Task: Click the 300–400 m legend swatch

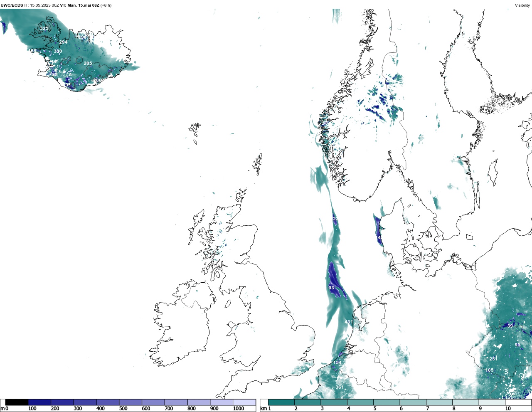Action: pyautogui.click(x=85, y=402)
